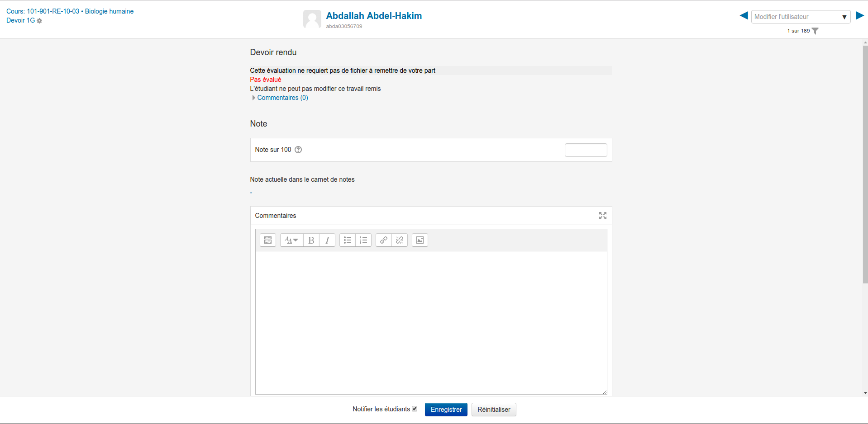The width and height of the screenshot is (868, 424).
Task: Apply bold formatting in comments editor
Action: tap(311, 240)
